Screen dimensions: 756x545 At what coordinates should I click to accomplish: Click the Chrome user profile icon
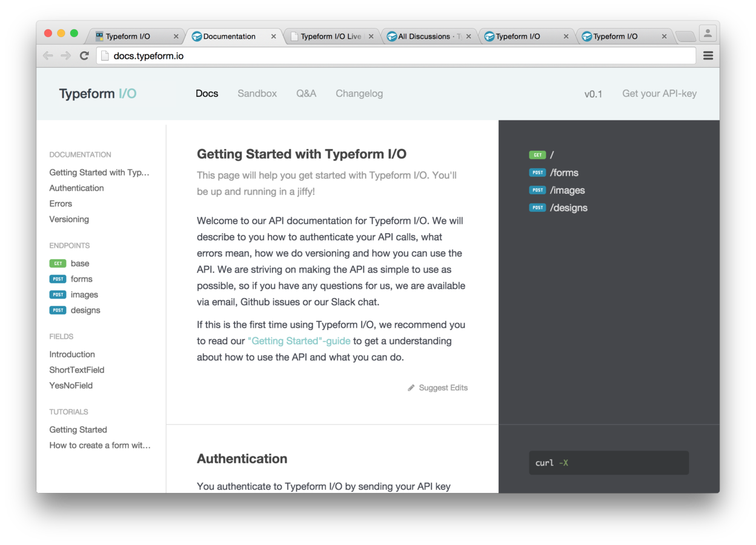(708, 33)
